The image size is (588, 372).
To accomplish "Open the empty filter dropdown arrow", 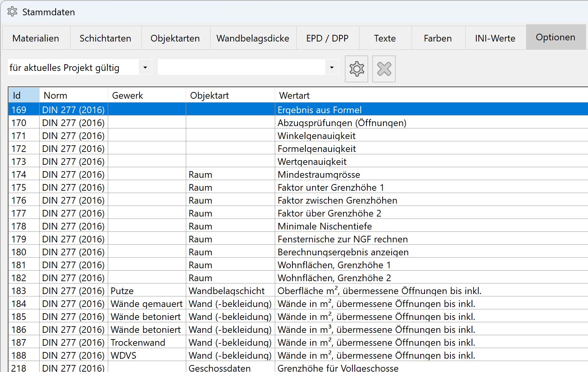I will point(332,67).
